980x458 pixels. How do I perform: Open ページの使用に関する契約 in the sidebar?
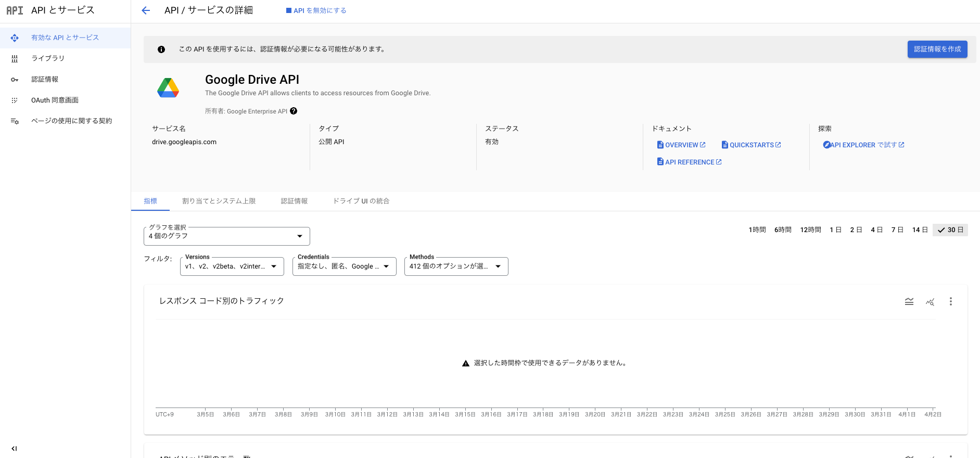65,121
